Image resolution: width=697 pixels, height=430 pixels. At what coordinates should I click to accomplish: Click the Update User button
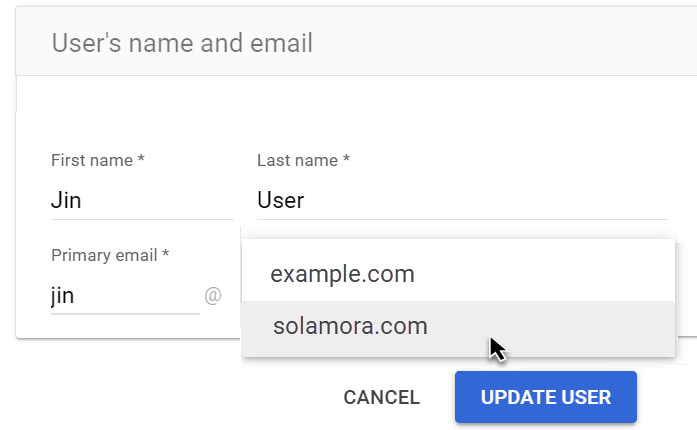pos(545,397)
